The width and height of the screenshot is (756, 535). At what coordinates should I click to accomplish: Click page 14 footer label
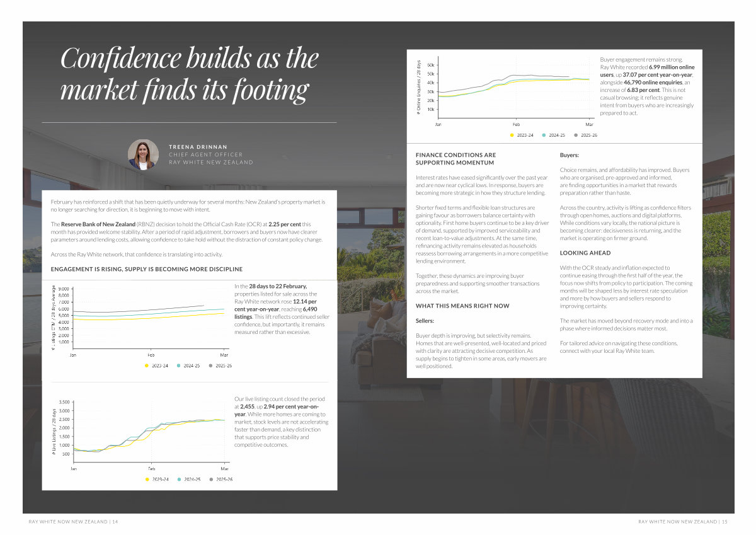point(74,522)
